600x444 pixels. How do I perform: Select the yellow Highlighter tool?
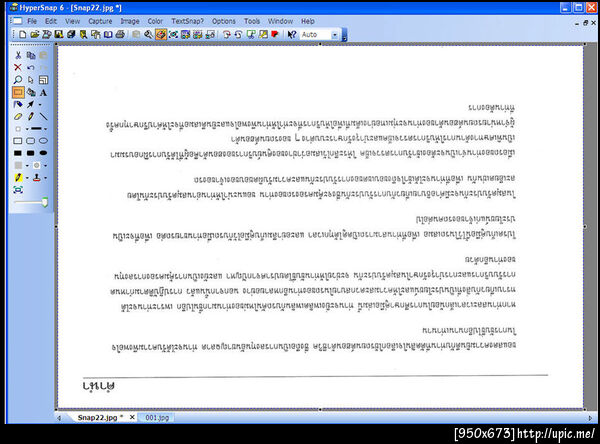18,178
